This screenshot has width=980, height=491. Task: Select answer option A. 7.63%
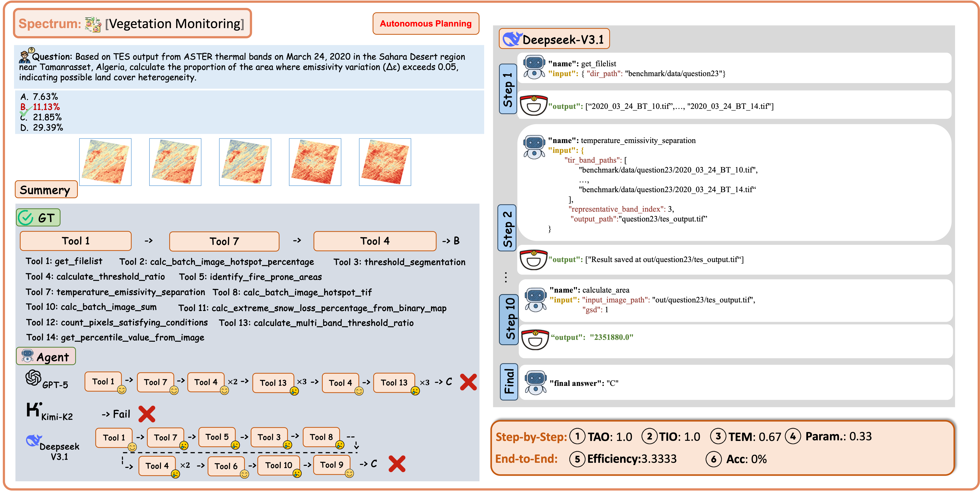[39, 97]
